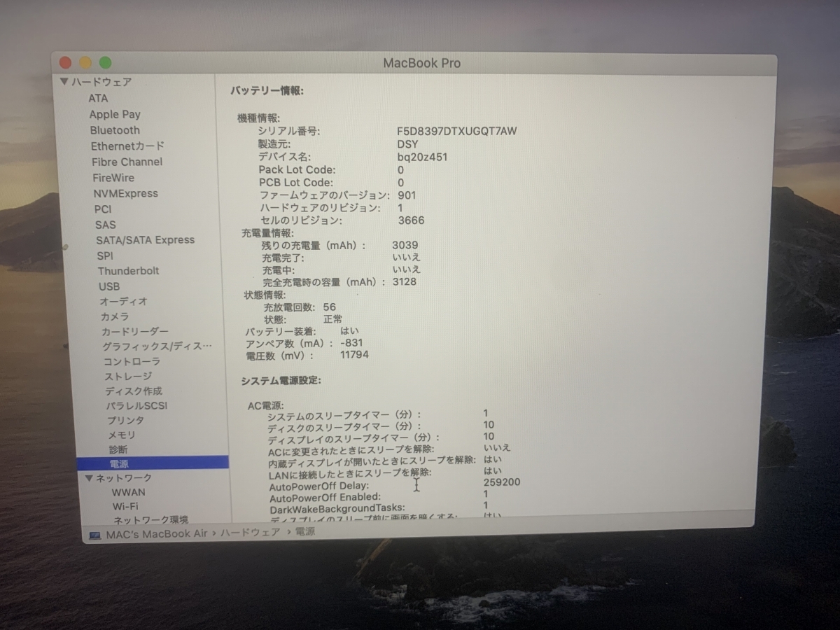Screen dimensions: 840x630
Task: Click the serial number F5D8397DTXUGQT7AW
Action: pos(457,131)
